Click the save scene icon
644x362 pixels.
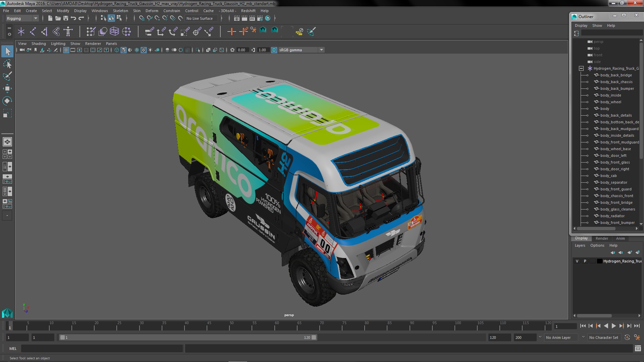point(66,18)
